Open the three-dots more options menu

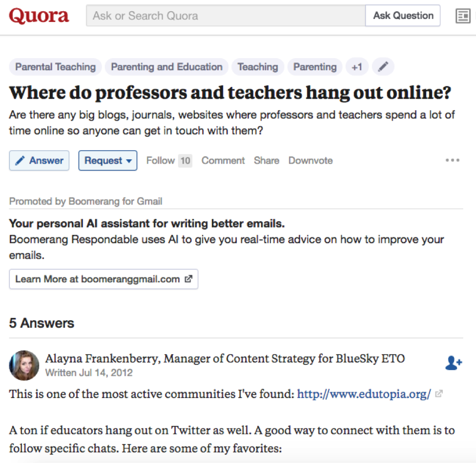tap(452, 160)
